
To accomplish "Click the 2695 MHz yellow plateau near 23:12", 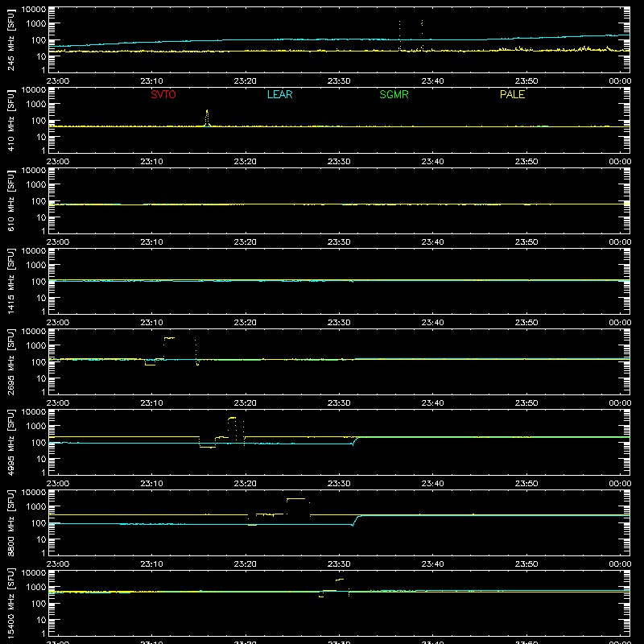I will pos(169,338).
